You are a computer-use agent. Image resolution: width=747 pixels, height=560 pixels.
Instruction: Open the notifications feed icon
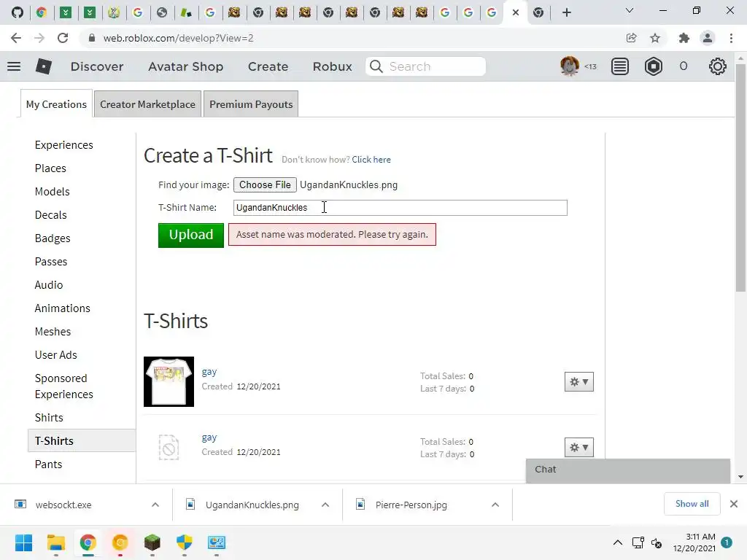click(620, 66)
